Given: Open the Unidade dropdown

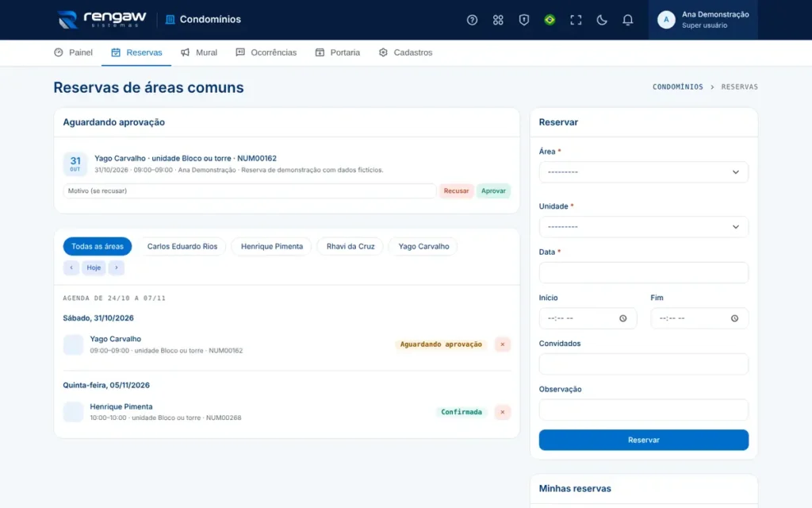Looking at the screenshot, I should [x=643, y=227].
